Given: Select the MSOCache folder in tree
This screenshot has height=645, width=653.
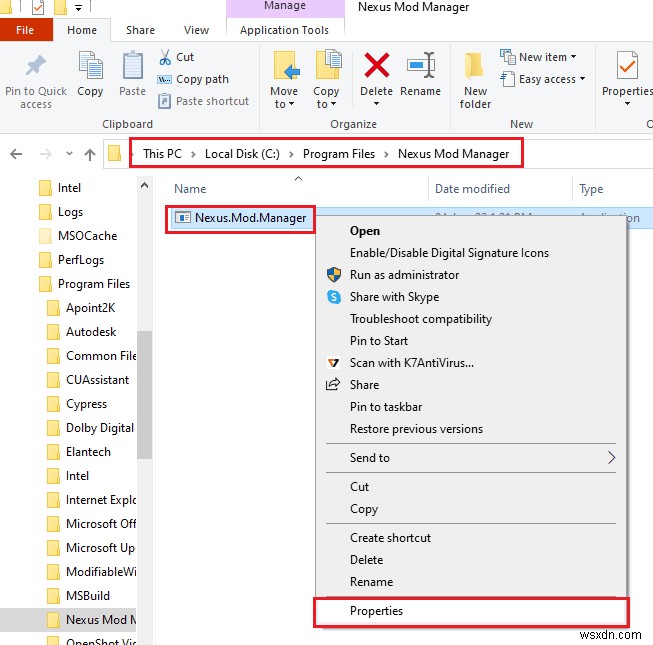Looking at the screenshot, I should tap(87, 236).
